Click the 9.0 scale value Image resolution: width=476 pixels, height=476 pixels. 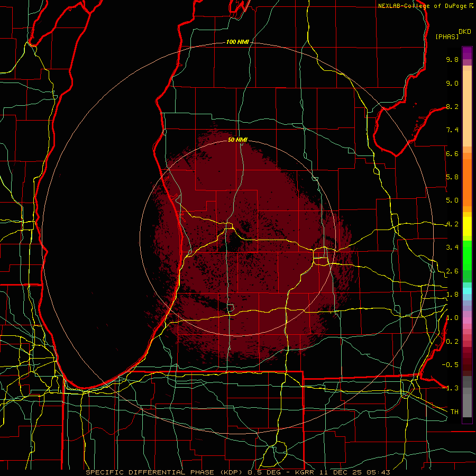click(452, 83)
